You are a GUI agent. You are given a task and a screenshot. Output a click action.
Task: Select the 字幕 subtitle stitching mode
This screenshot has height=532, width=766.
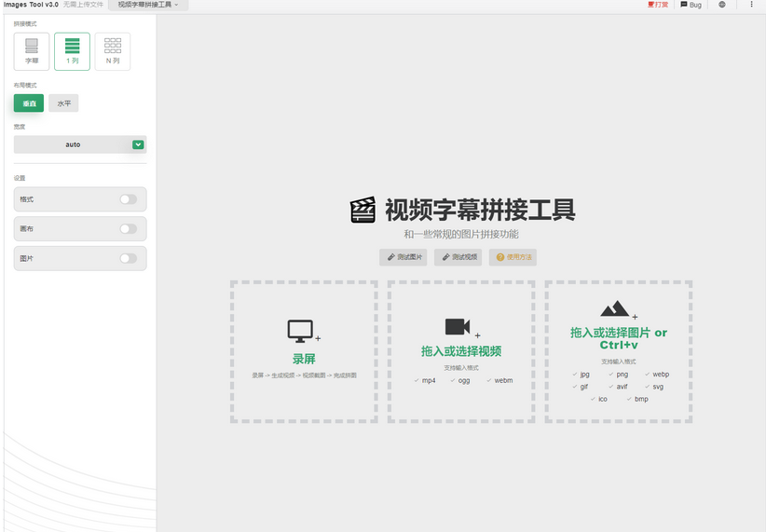(x=32, y=51)
